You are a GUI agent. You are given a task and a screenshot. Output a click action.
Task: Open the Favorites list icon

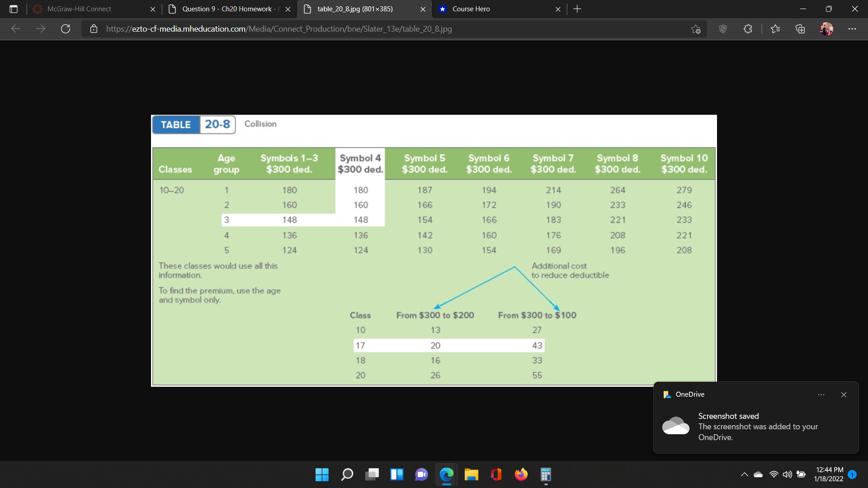point(775,29)
